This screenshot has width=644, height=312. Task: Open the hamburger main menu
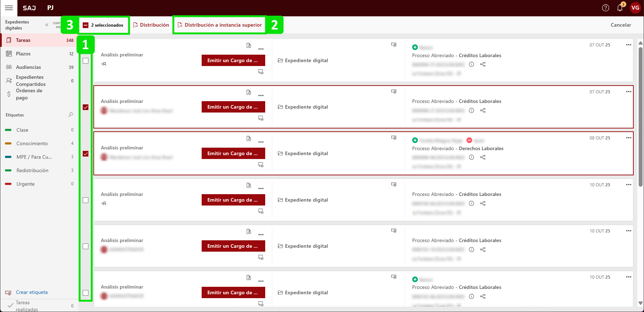click(x=9, y=8)
